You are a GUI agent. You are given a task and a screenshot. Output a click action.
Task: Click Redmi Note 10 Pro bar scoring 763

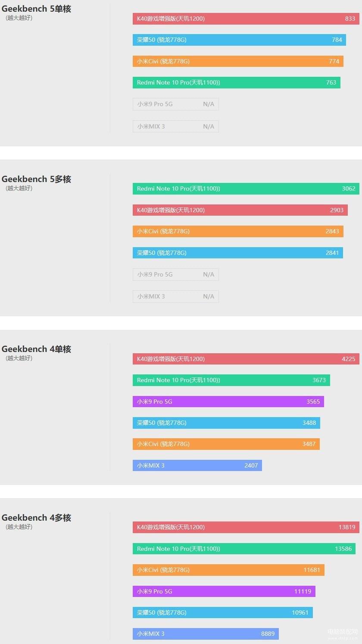[237, 82]
